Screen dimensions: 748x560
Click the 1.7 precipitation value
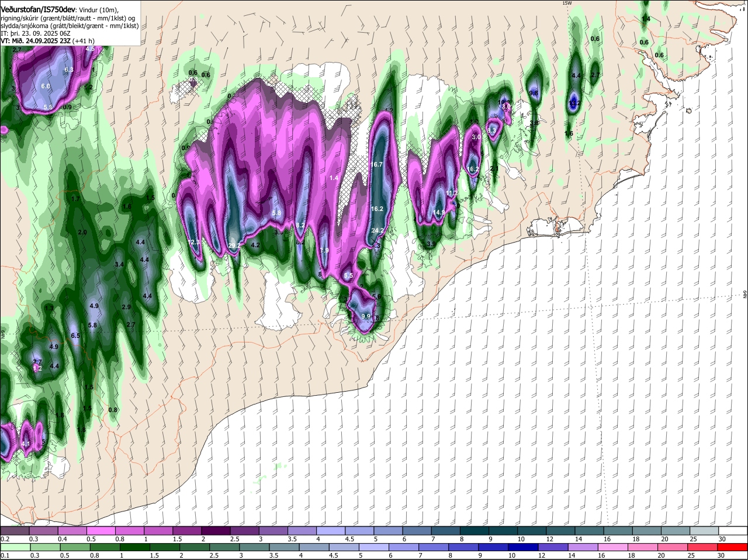75,199
